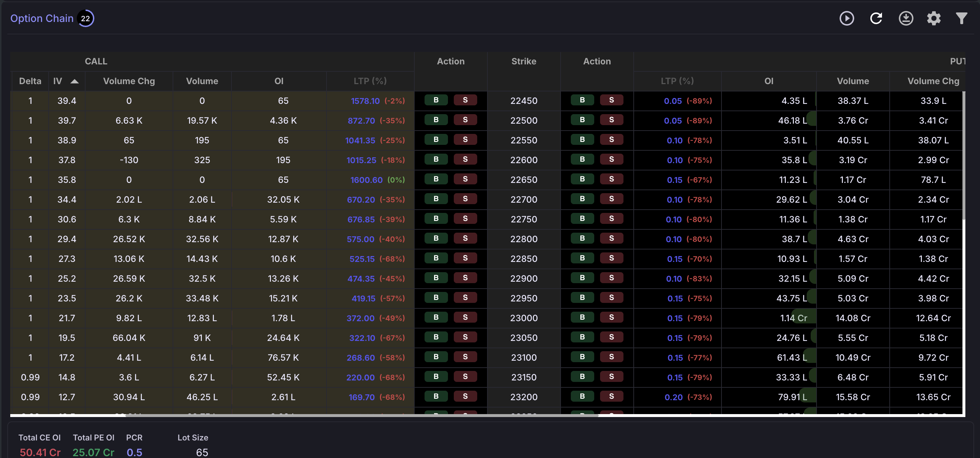Screen dimensions: 980x458
Task: Click put OI value 1.14 Cr
Action: (x=793, y=318)
